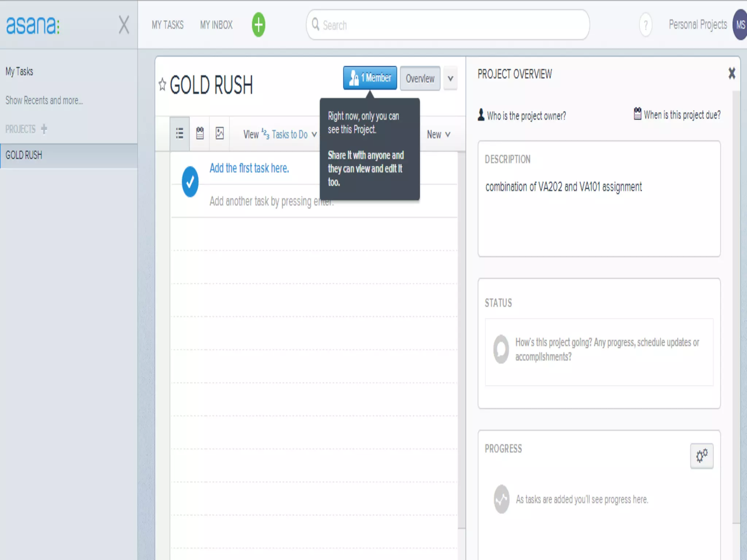
Task: Close the Project Overview panel
Action: point(732,73)
